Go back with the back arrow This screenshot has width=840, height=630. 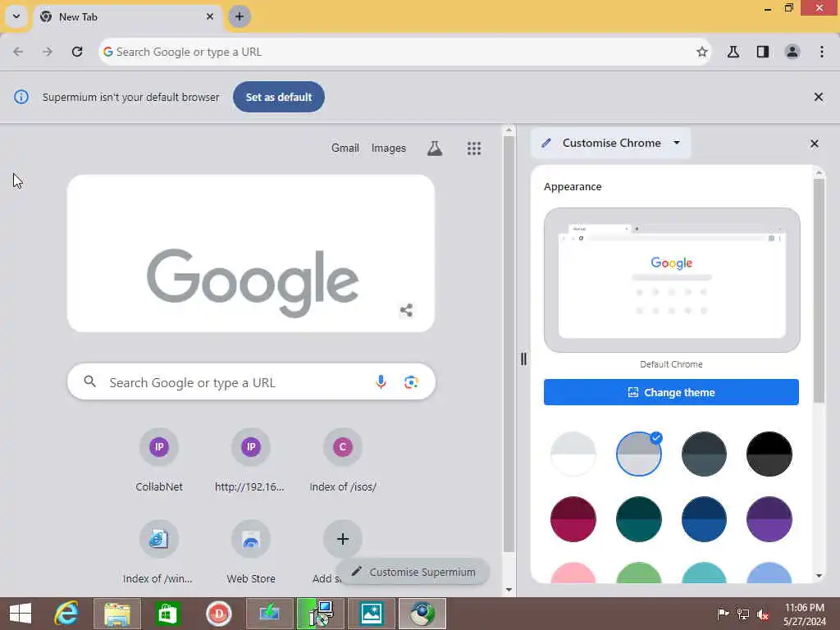[x=18, y=52]
